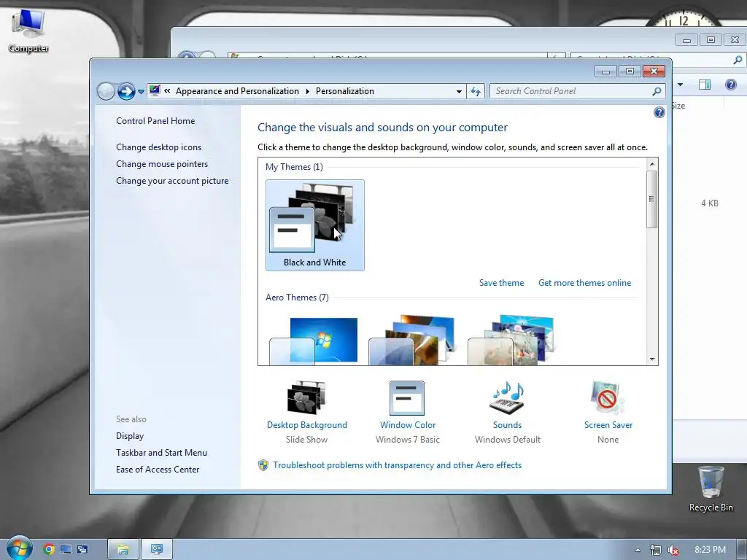747x560 pixels.
Task: Click the Save theme link
Action: 501,283
